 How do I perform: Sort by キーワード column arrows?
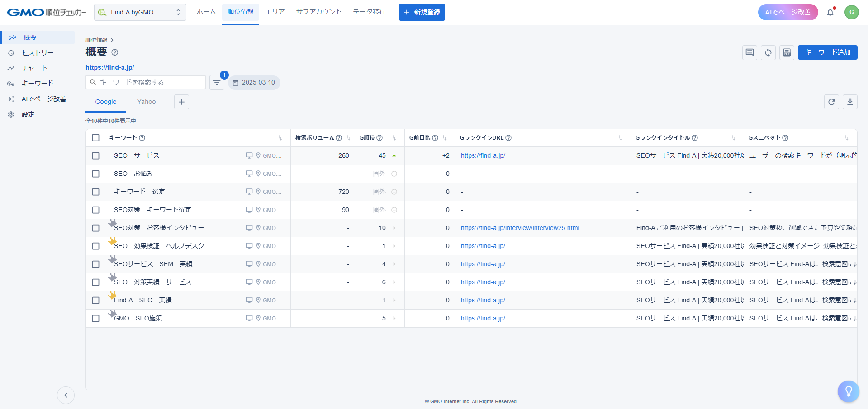tap(280, 138)
